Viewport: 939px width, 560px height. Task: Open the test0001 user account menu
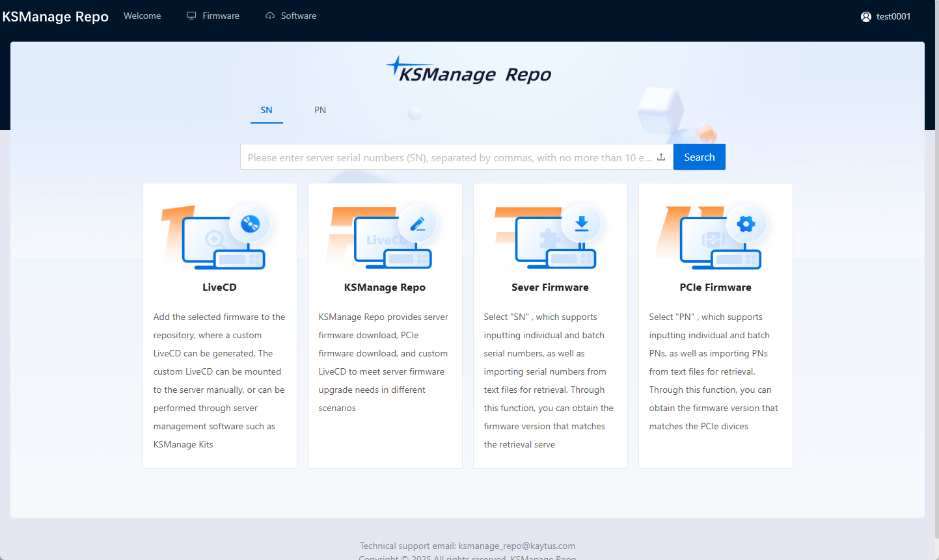click(x=886, y=17)
